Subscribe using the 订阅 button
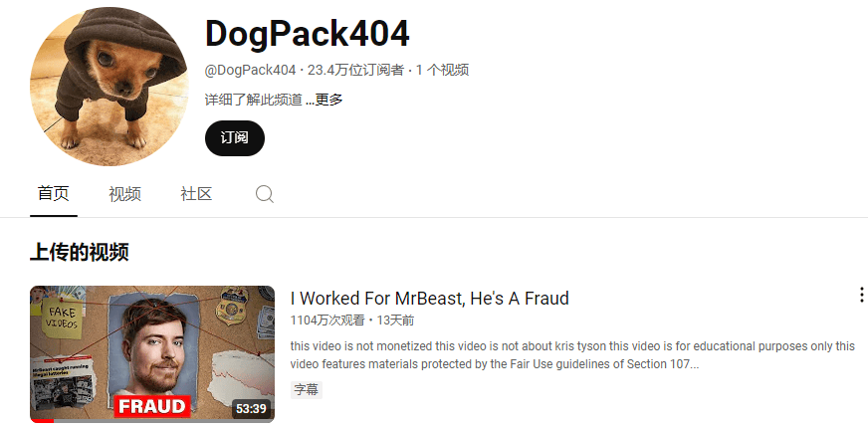Viewport: 868px width, 428px height. pos(235,138)
